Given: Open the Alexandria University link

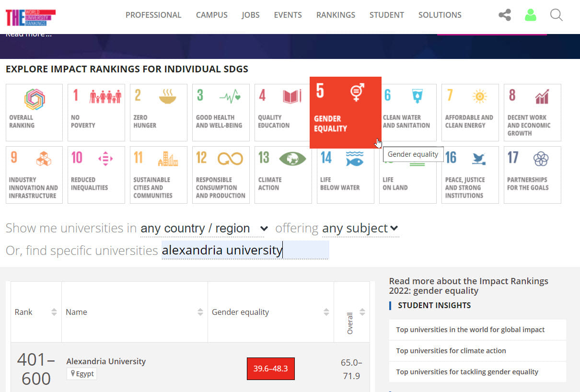Looking at the screenshot, I should click(x=106, y=361).
